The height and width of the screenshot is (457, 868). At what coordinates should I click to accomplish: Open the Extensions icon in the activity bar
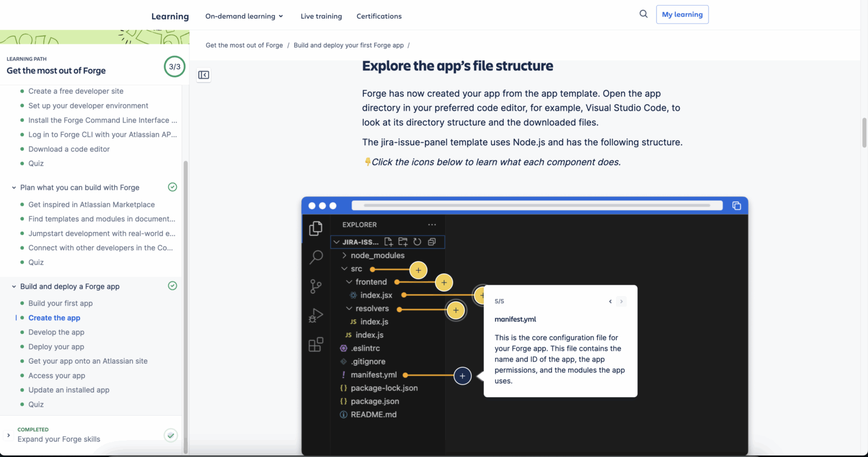[315, 344]
